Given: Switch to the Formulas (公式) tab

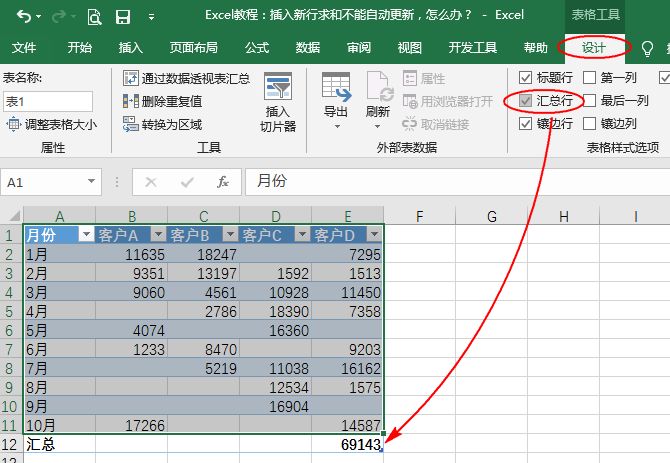Looking at the screenshot, I should click(x=257, y=47).
